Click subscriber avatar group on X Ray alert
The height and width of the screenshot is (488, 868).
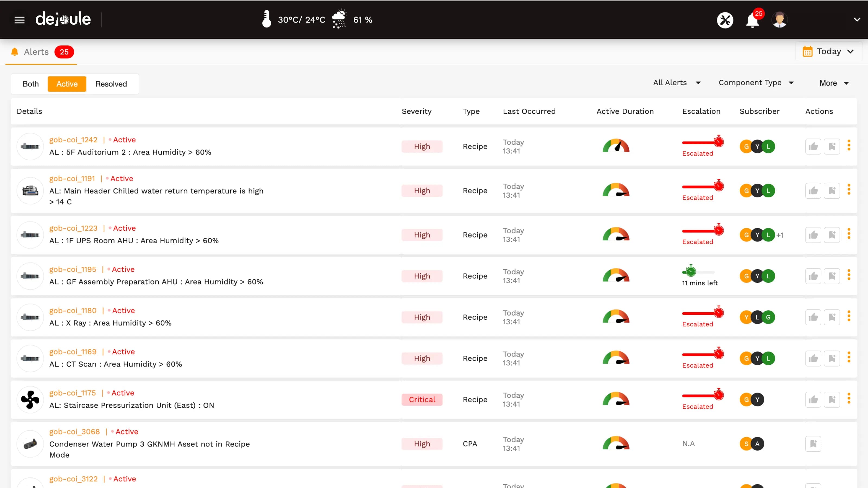click(x=757, y=317)
